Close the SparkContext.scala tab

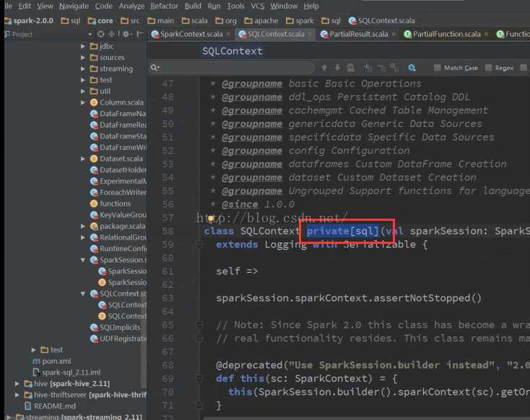[228, 34]
